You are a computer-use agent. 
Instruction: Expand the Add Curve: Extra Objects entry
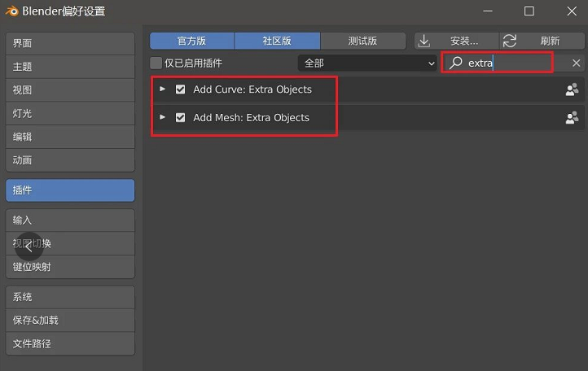pyautogui.click(x=162, y=89)
